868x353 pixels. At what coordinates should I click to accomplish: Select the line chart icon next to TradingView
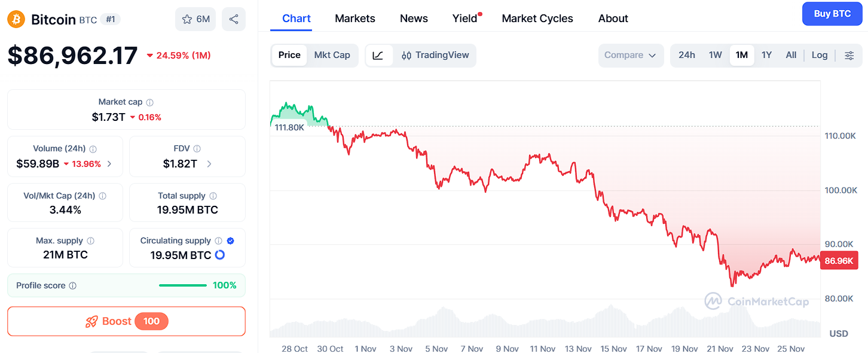(379, 55)
